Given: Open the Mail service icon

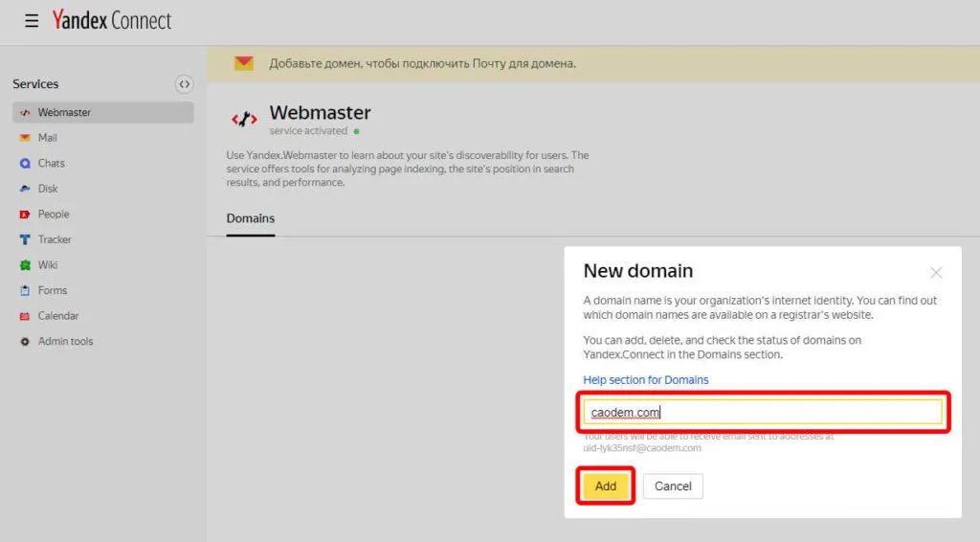Looking at the screenshot, I should point(26,138).
